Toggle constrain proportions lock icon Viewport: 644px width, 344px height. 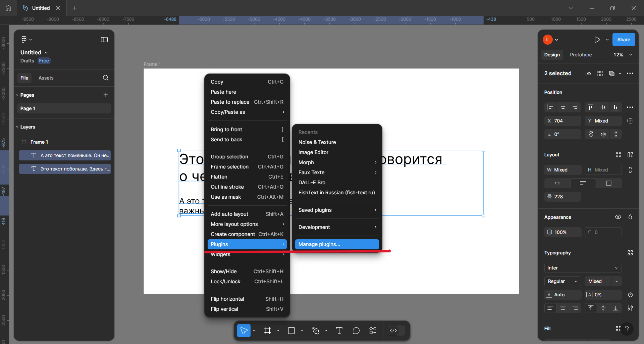point(630,170)
